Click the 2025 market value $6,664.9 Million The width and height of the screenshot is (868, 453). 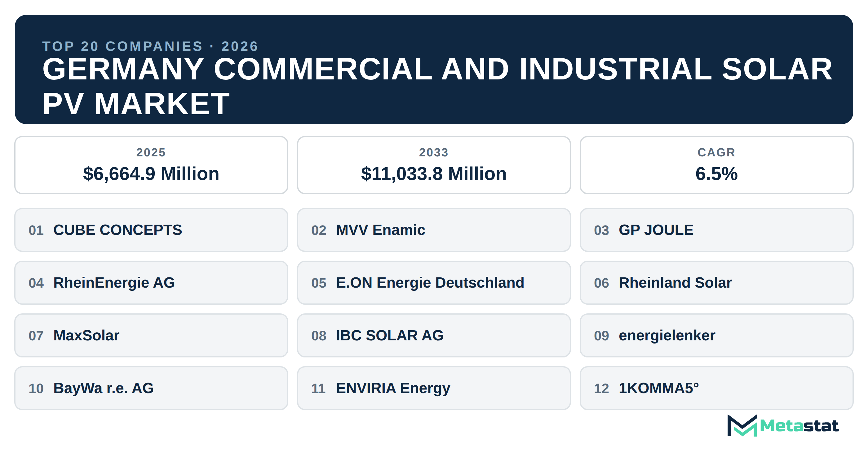click(x=151, y=174)
